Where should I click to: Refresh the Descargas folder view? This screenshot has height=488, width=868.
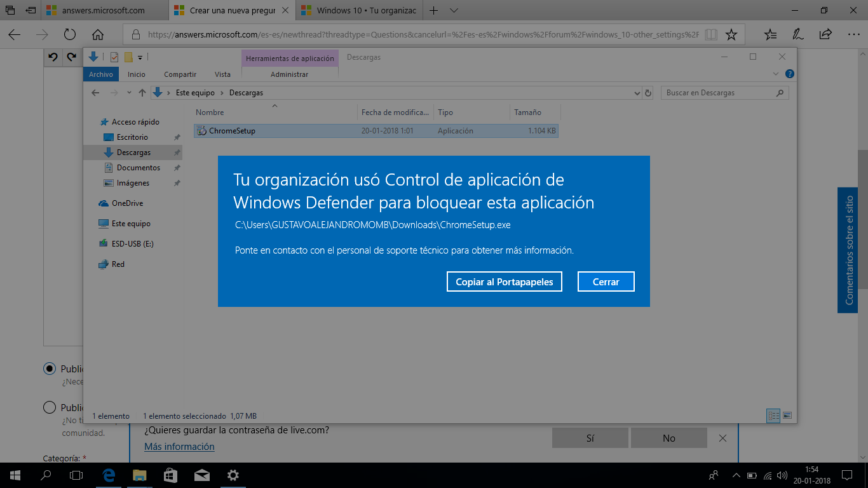[648, 93]
